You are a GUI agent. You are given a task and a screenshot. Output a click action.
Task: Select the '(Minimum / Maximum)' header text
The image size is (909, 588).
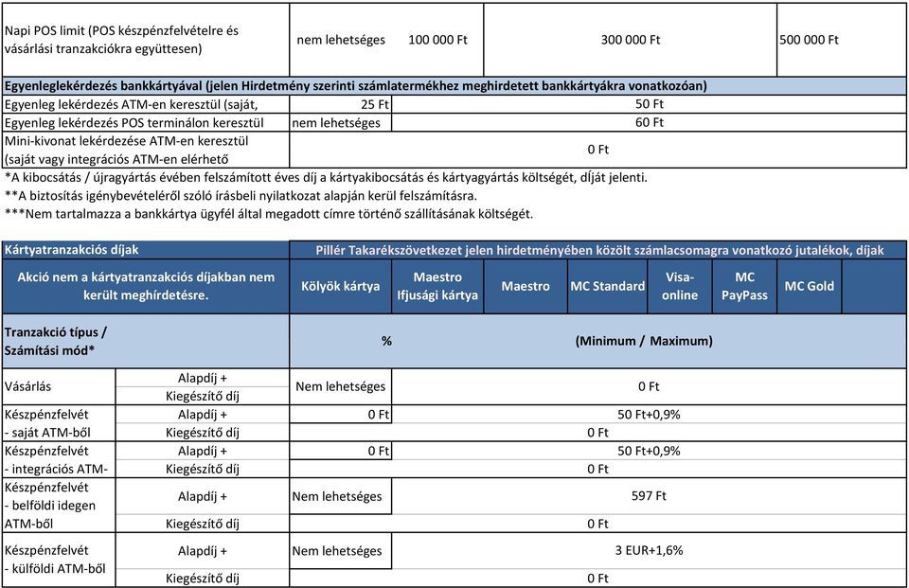(644, 341)
